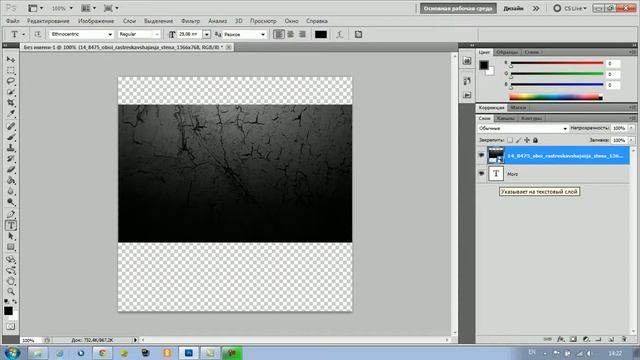This screenshot has width=640, height=360.
Task: Click the Дизайн workspace button
Action: tap(513, 8)
